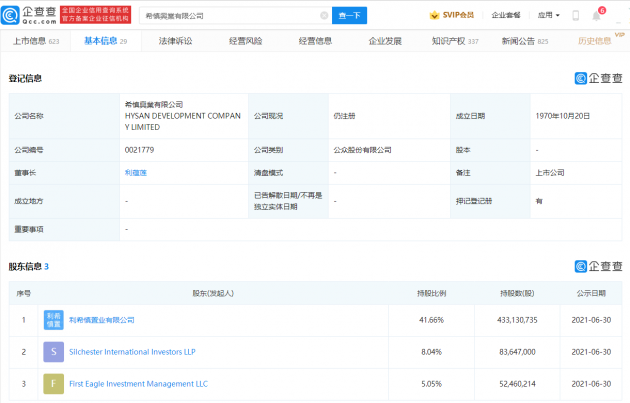This screenshot has width=630, height=403.
Task: Click the 公示日期 column header
Action: [591, 293]
